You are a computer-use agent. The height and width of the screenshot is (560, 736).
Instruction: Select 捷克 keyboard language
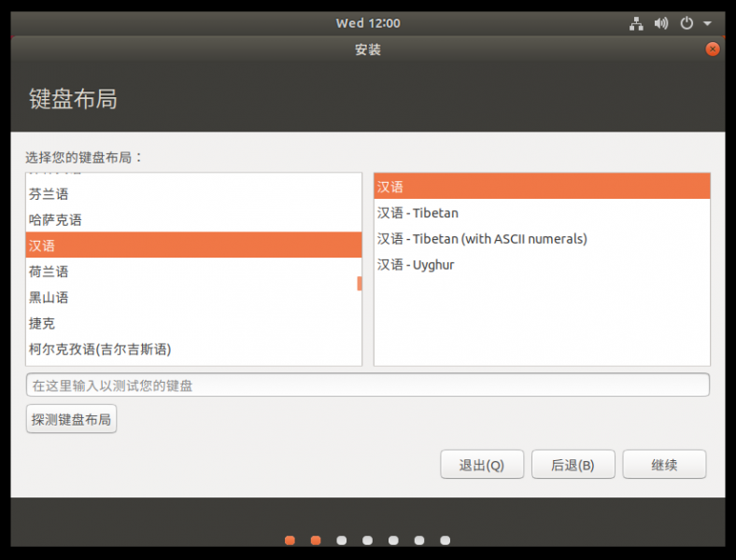click(x=42, y=323)
